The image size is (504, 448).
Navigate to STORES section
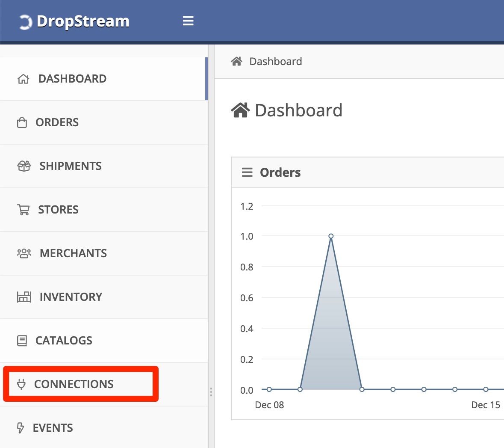click(104, 210)
